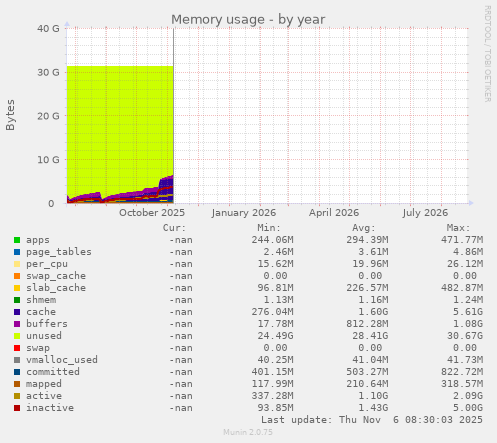This screenshot has width=497, height=443.
Task: Click the 'slab_cache' legend label
Action: tap(56, 288)
